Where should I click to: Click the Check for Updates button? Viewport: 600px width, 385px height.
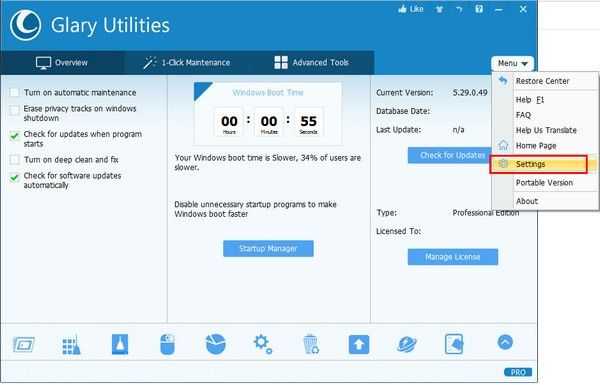[450, 155]
